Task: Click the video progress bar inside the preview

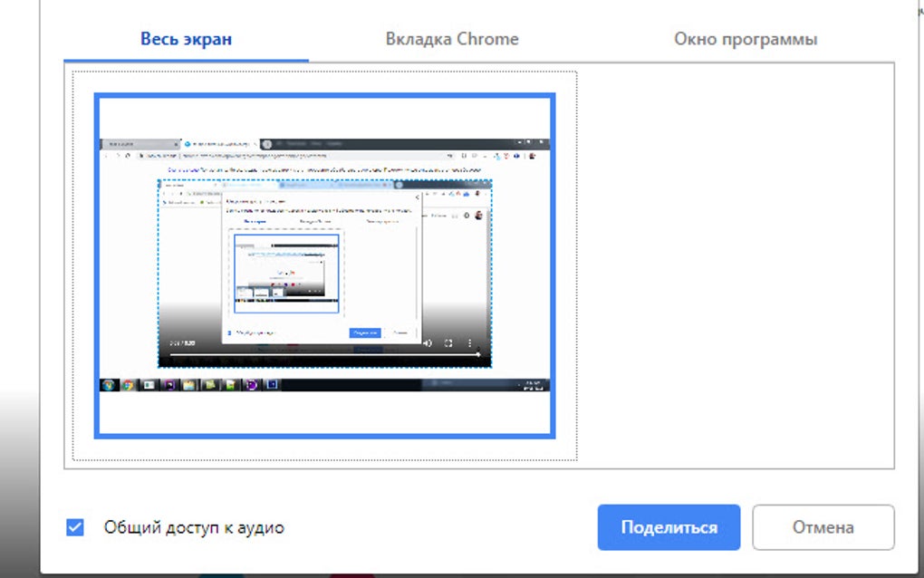Action: point(324,355)
